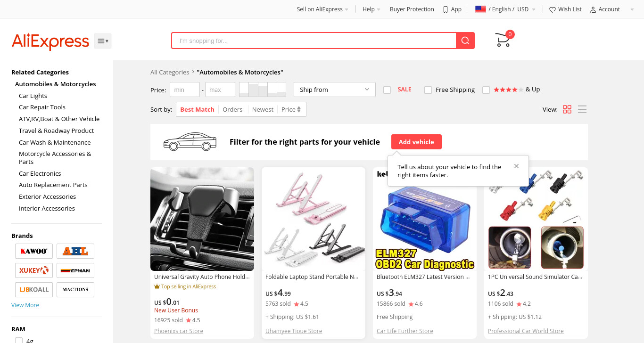This screenshot has width=644, height=343.
Task: Close the vehicle tooltip popup
Action: 516,166
